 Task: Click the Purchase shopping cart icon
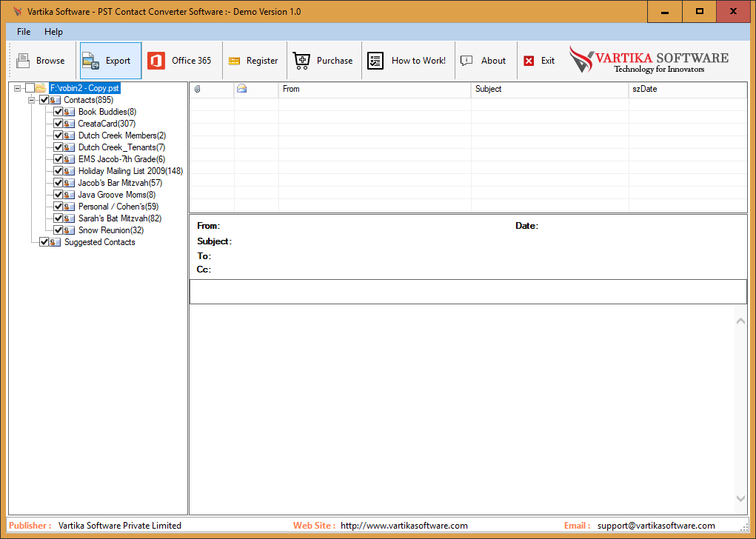click(302, 61)
